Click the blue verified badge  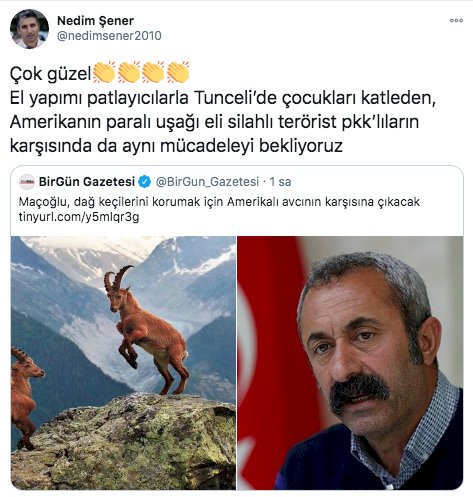[x=144, y=182]
